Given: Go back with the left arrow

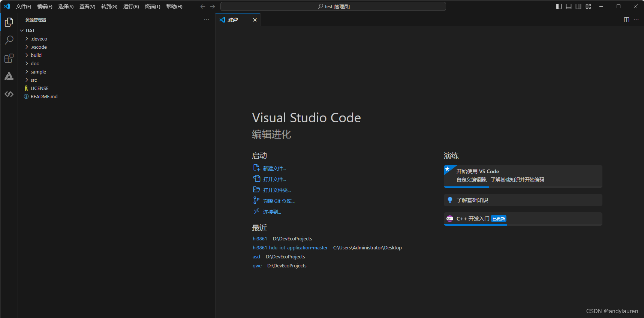Looking at the screenshot, I should (x=203, y=6).
